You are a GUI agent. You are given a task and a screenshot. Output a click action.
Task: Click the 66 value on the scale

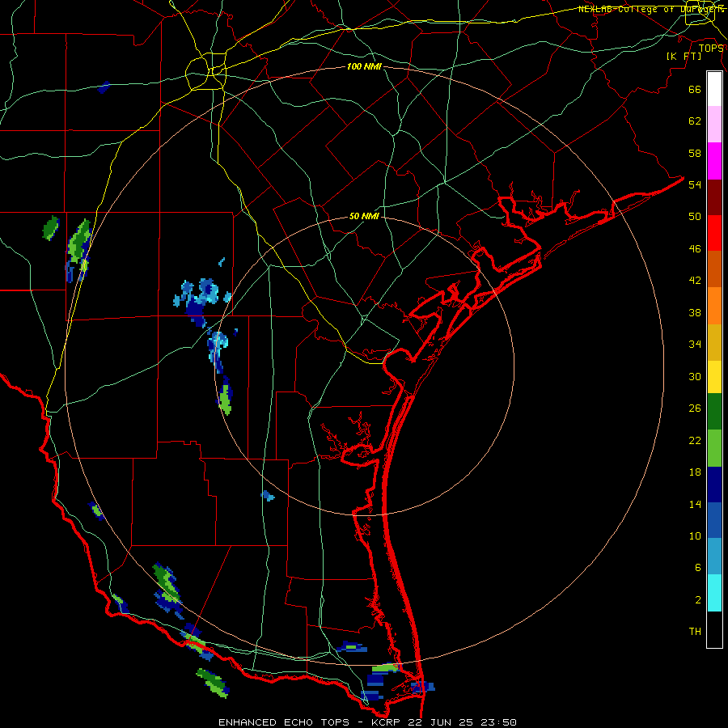click(695, 90)
